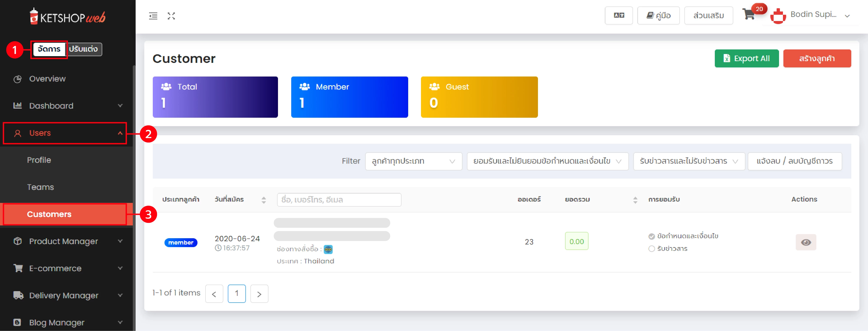Image resolution: width=868 pixels, height=331 pixels.
Task: Open the terms acceptance filter dropdown
Action: pos(547,161)
